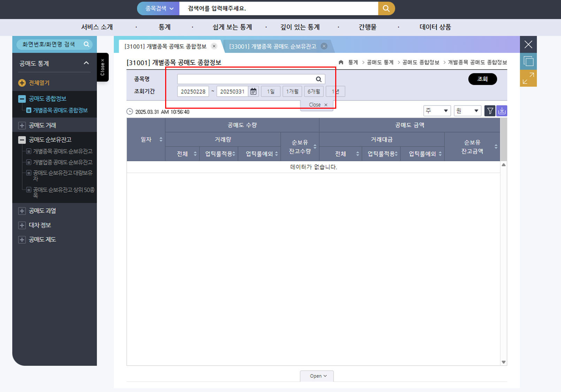Select the 6개월 period button

pos(314,91)
